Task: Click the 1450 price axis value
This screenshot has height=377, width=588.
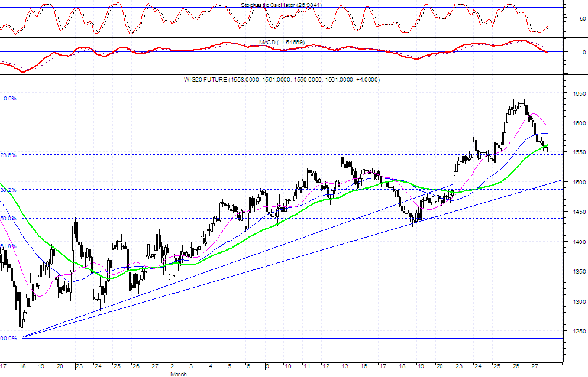Action: (579, 212)
